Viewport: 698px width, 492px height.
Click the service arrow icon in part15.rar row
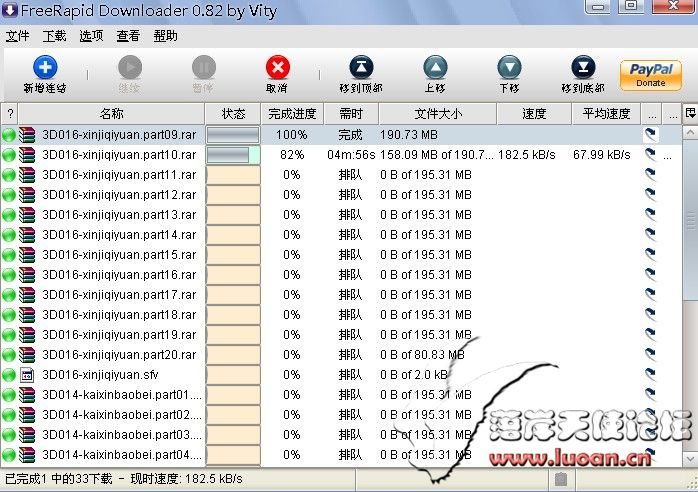point(650,255)
